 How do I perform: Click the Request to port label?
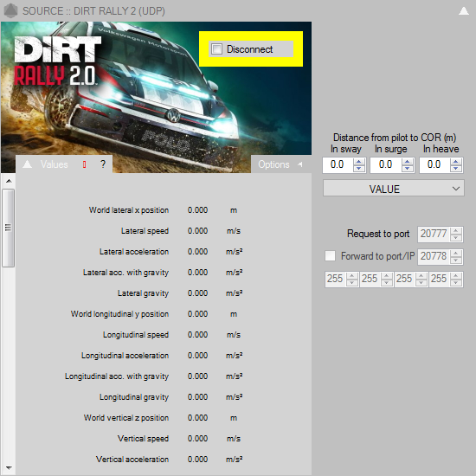click(378, 234)
